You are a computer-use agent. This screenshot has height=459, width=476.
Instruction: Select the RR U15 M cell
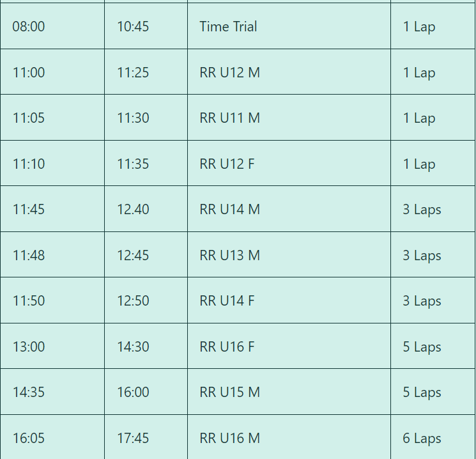289,392
